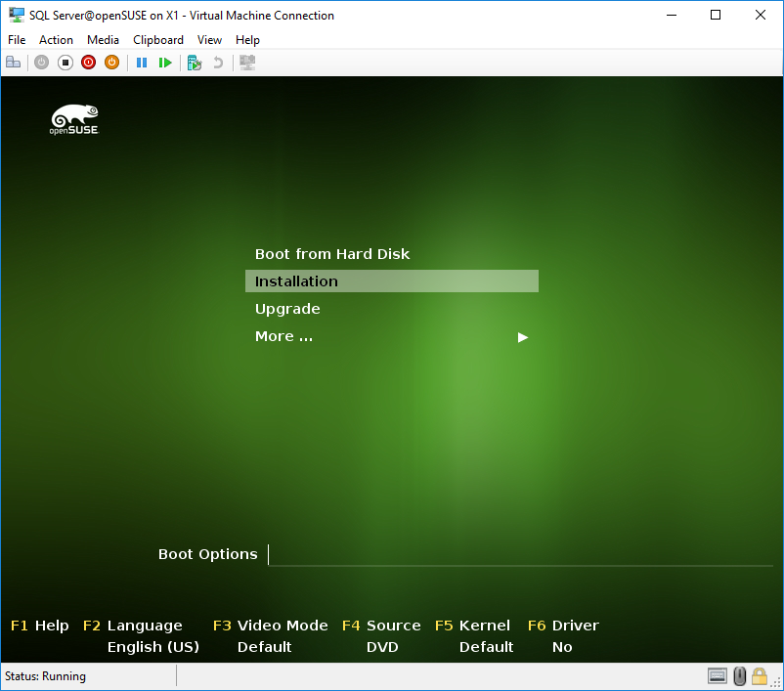Select Boot from Hard Disk
Screen dimensions: 784x691
click(x=332, y=254)
